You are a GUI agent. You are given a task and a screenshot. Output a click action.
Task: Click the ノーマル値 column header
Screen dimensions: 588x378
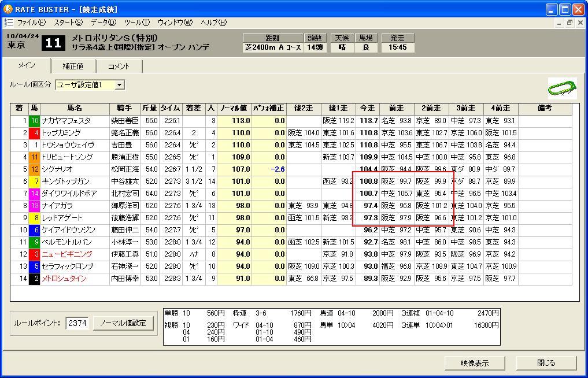[234, 109]
